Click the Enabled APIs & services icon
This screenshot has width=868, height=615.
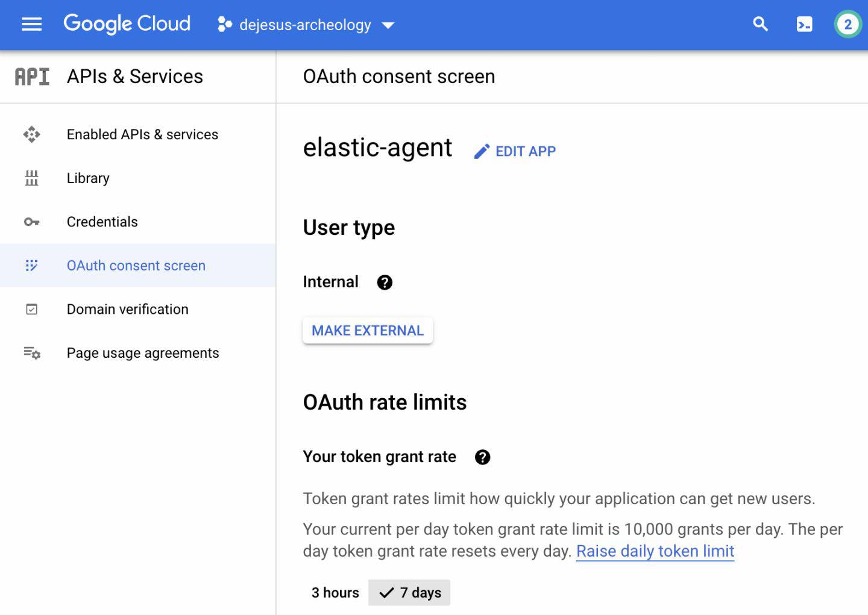tap(31, 134)
